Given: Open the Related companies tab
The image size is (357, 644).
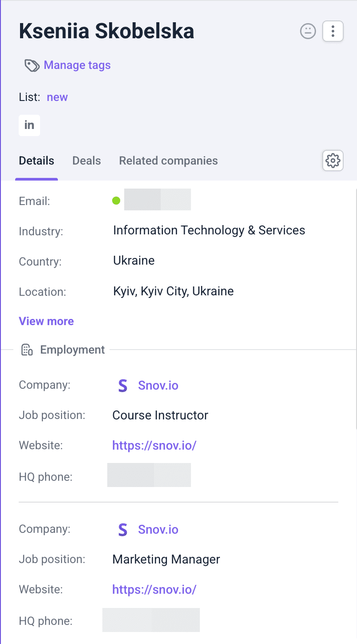Looking at the screenshot, I should click(168, 161).
